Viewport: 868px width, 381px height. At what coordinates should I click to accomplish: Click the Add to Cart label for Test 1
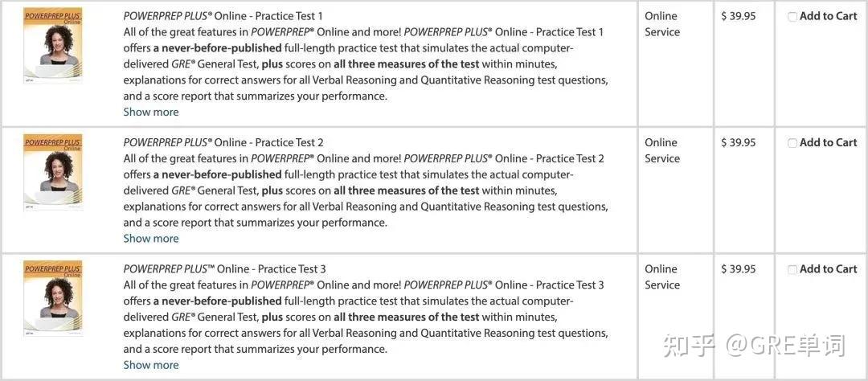point(828,16)
